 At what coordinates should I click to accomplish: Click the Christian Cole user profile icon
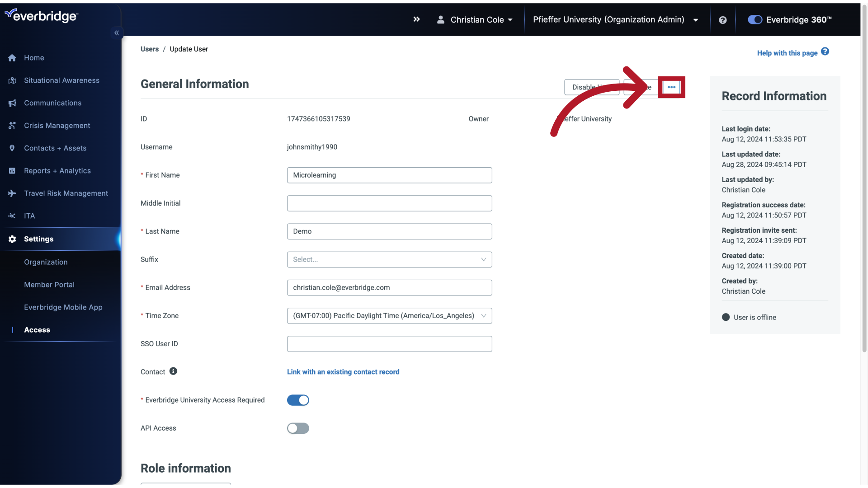[x=441, y=19]
